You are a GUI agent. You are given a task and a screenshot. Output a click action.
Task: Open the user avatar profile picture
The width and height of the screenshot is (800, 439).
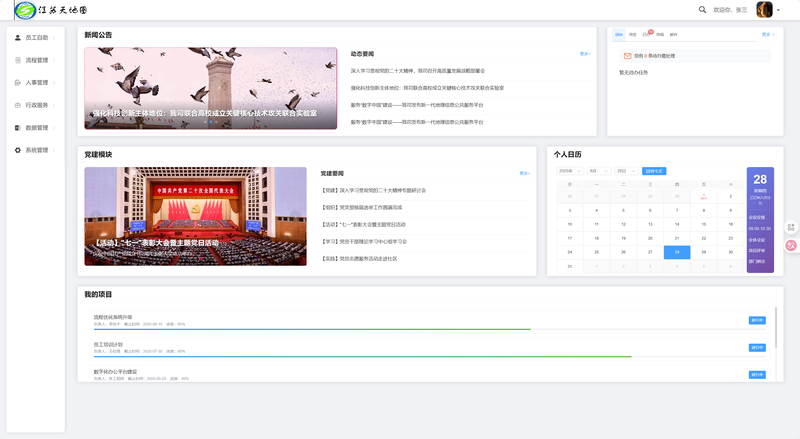coord(764,10)
